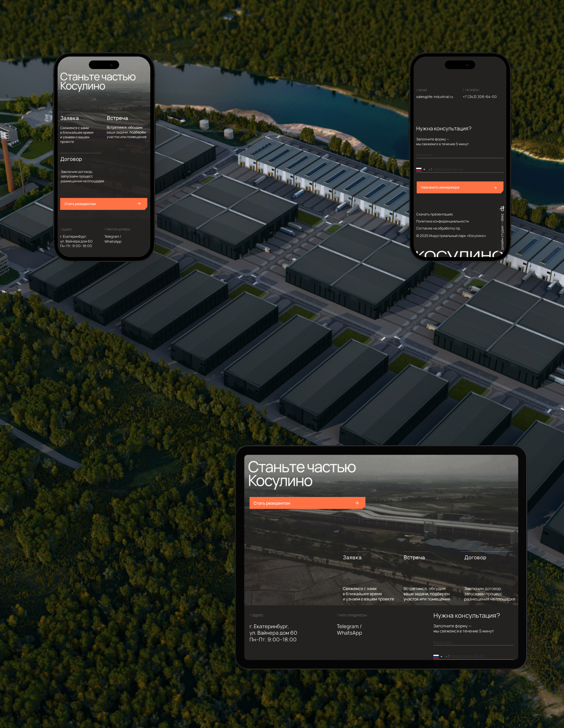Click the deez studio logo icon
Image resolution: width=564 pixels, height=728 pixels.
[x=502, y=208]
